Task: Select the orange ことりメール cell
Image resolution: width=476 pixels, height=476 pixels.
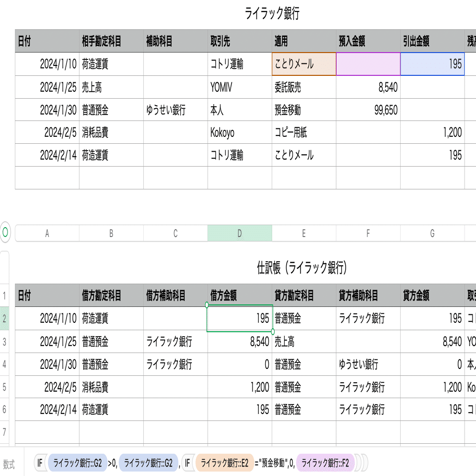Action: [303, 64]
